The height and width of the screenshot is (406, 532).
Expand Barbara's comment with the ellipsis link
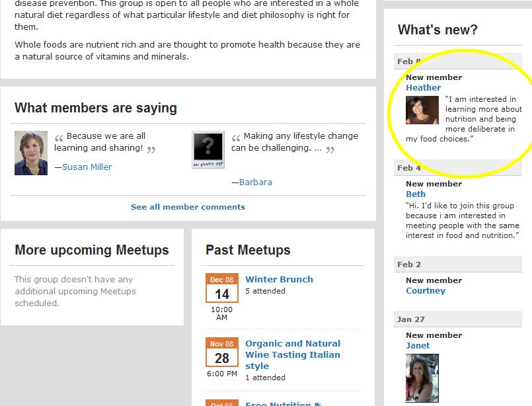pyautogui.click(x=318, y=148)
